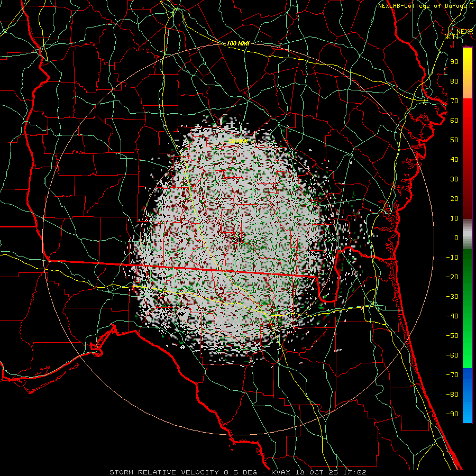Select the -30 value on the velocity scale
This screenshot has height=476, width=476.
tap(452, 297)
